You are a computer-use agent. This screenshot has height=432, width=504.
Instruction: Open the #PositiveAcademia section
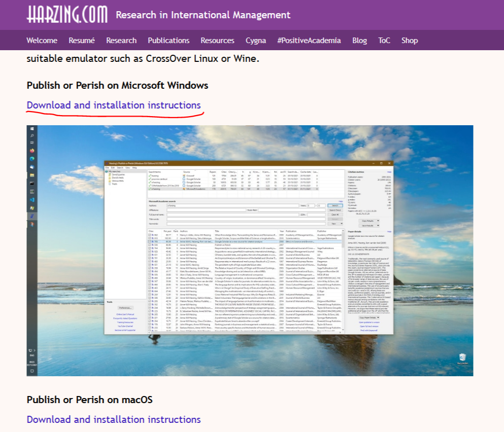[x=309, y=41]
